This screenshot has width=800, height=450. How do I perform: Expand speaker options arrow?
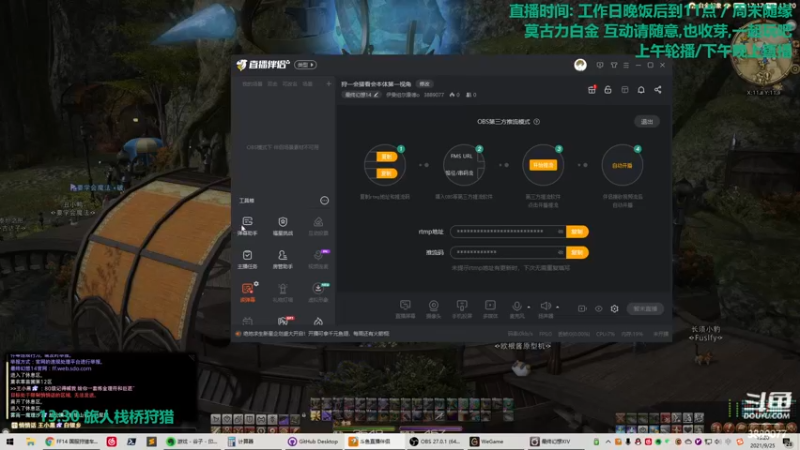pos(558,307)
